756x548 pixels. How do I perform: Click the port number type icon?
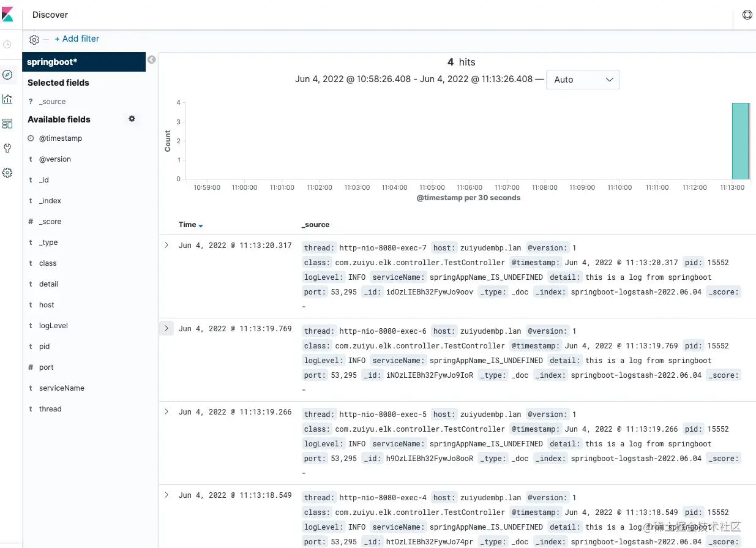(x=31, y=367)
